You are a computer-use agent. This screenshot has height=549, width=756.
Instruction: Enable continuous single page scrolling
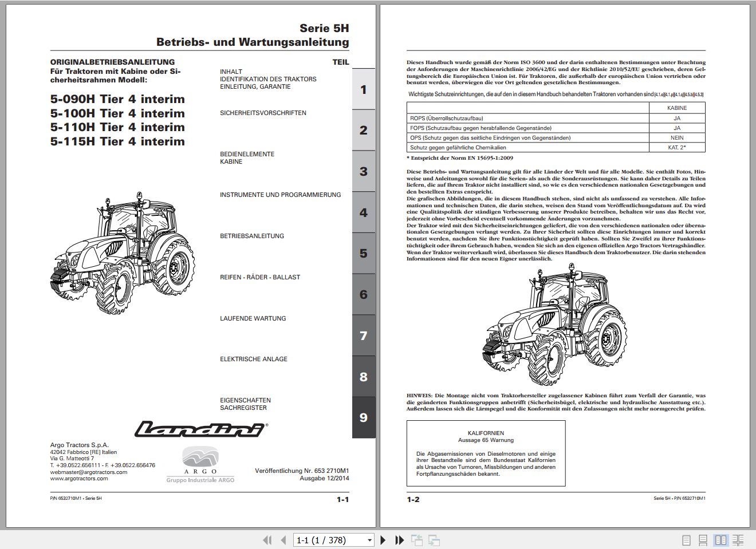704,540
